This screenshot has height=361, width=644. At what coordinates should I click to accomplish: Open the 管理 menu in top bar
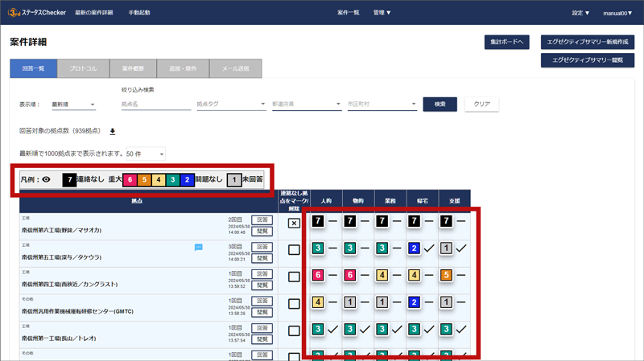pos(382,13)
